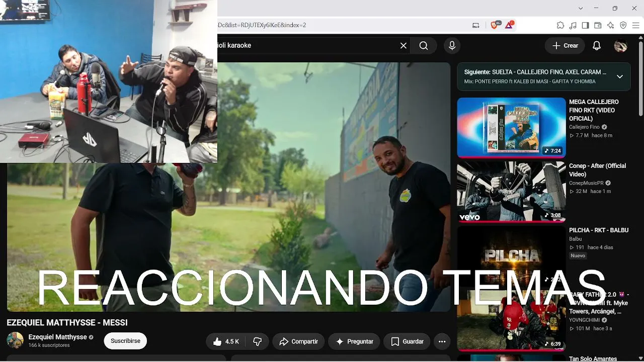Open the Brave VPN shield icon
The image size is (644, 362).
point(623,25)
